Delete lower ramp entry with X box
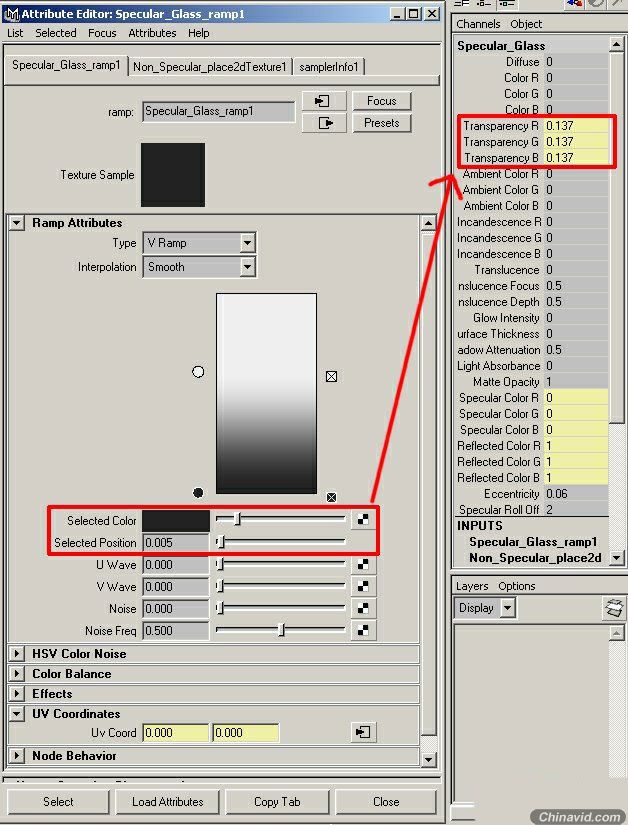 point(331,497)
